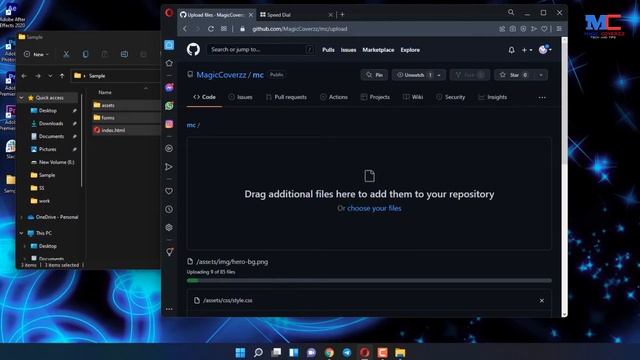The image size is (640, 360).
Task: Click Opera tab search magnifier
Action: pyautogui.click(x=511, y=13)
